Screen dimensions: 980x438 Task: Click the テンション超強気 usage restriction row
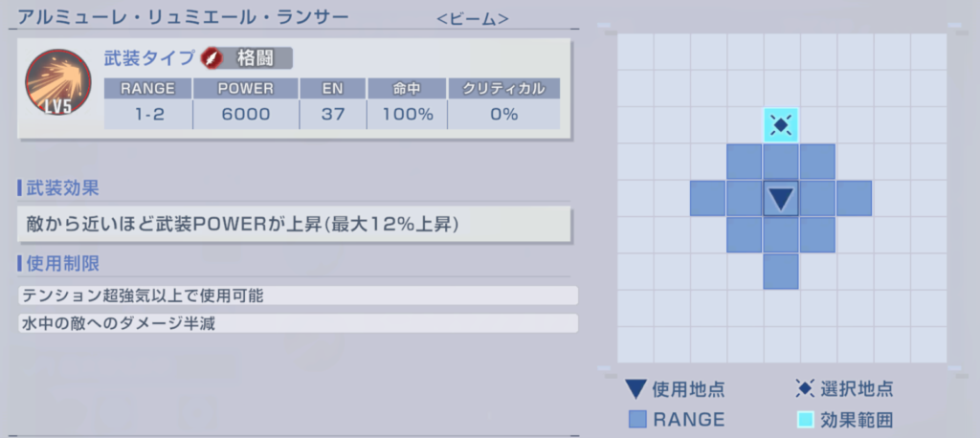pos(297,296)
